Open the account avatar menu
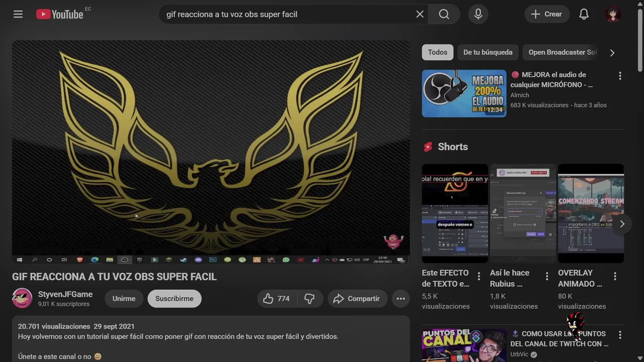644x362 pixels. (613, 14)
